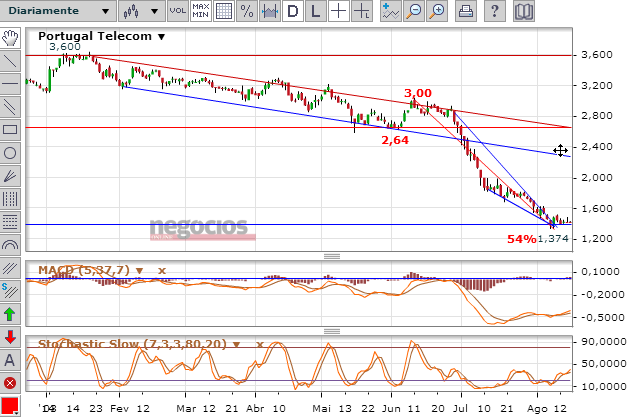Click the red X delete drawings button
Viewport: 644px width, 419px height.
[10, 384]
